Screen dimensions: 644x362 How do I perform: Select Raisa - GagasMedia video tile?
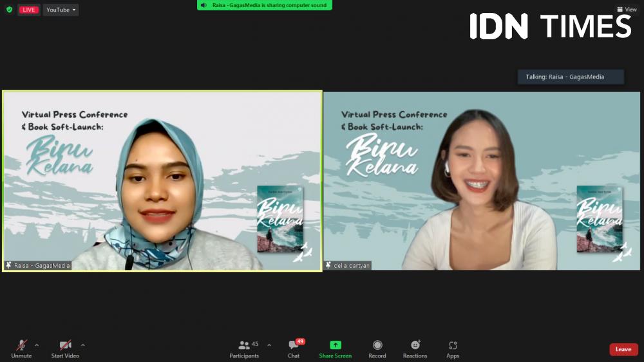[162, 181]
